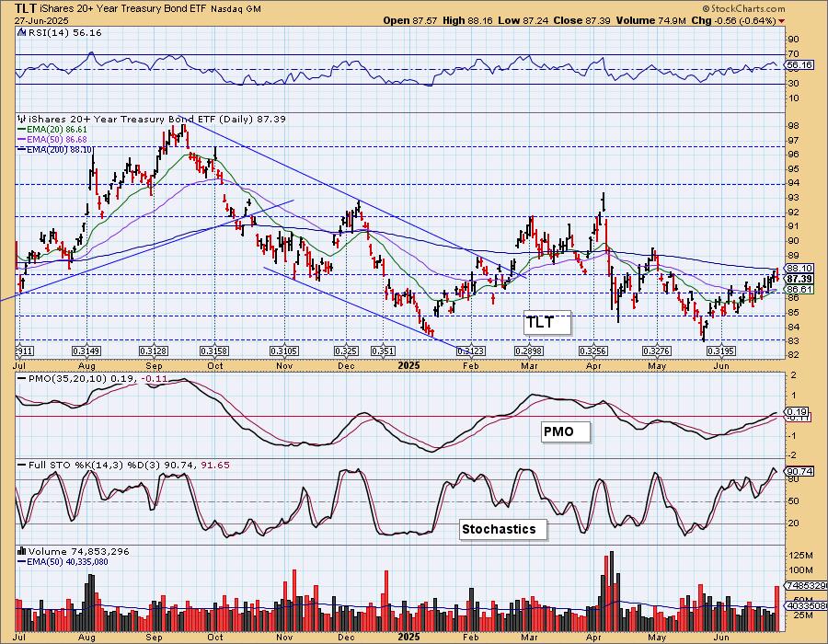Click the 86.61 price tag on the right axis
This screenshot has width=828, height=644.
[x=799, y=289]
